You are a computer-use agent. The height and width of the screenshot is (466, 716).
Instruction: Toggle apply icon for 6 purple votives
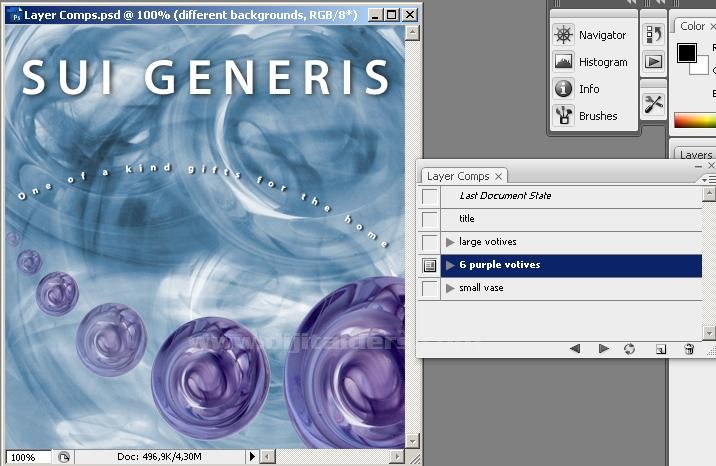(x=430, y=265)
